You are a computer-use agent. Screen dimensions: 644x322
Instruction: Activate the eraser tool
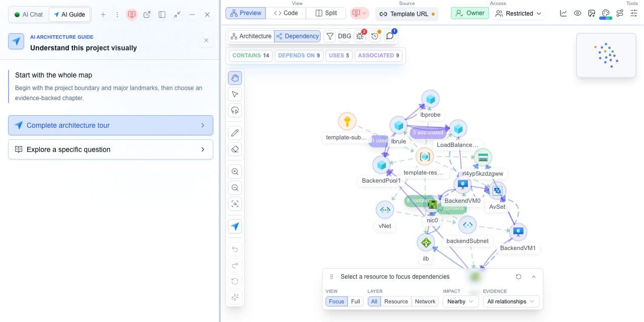[235, 149]
